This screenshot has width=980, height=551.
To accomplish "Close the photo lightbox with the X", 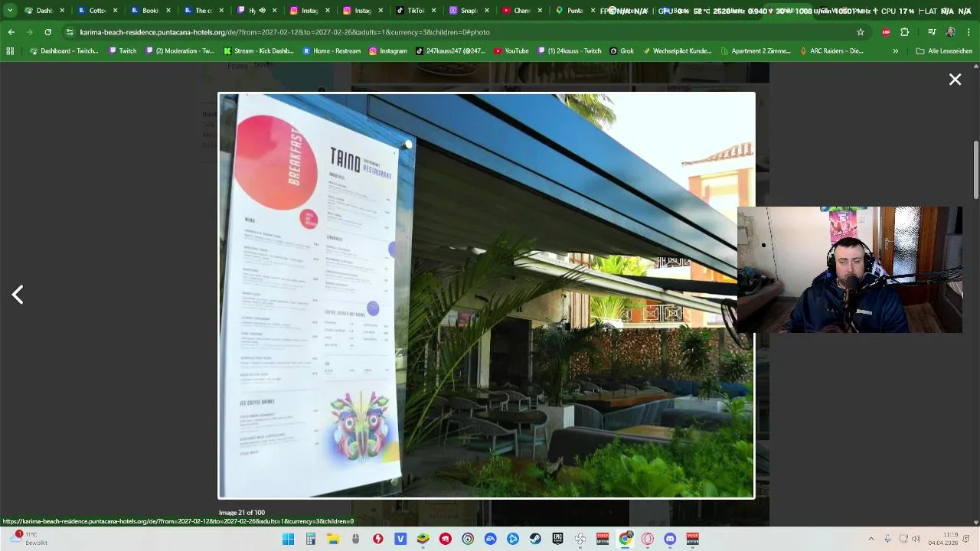I will tap(955, 80).
